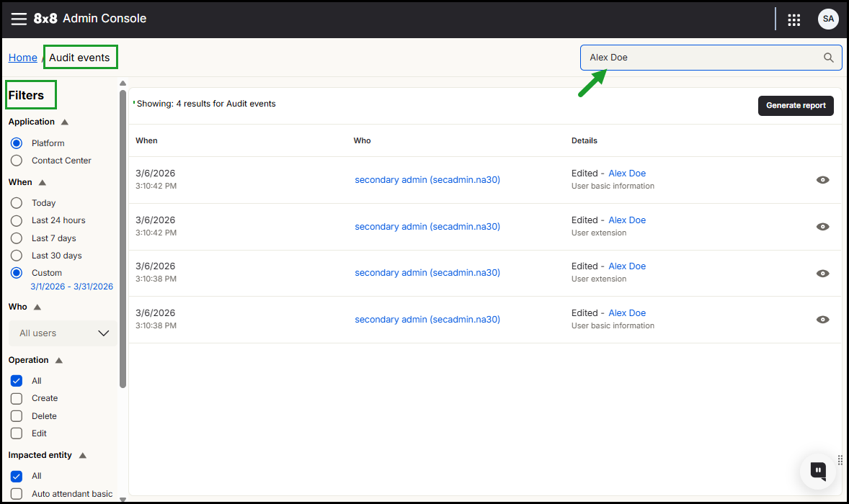
Task: Open Alex Doe link in 3:10:42 PM user extension row
Action: (x=627, y=220)
